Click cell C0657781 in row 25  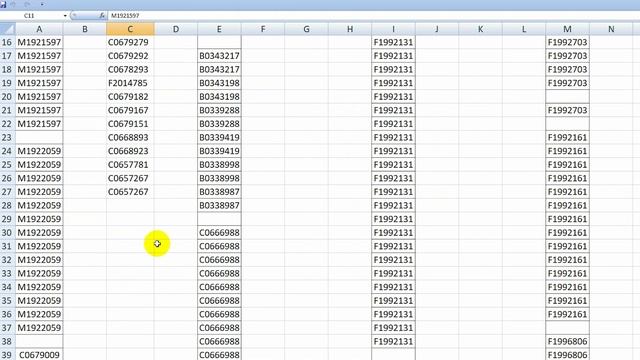(130, 164)
